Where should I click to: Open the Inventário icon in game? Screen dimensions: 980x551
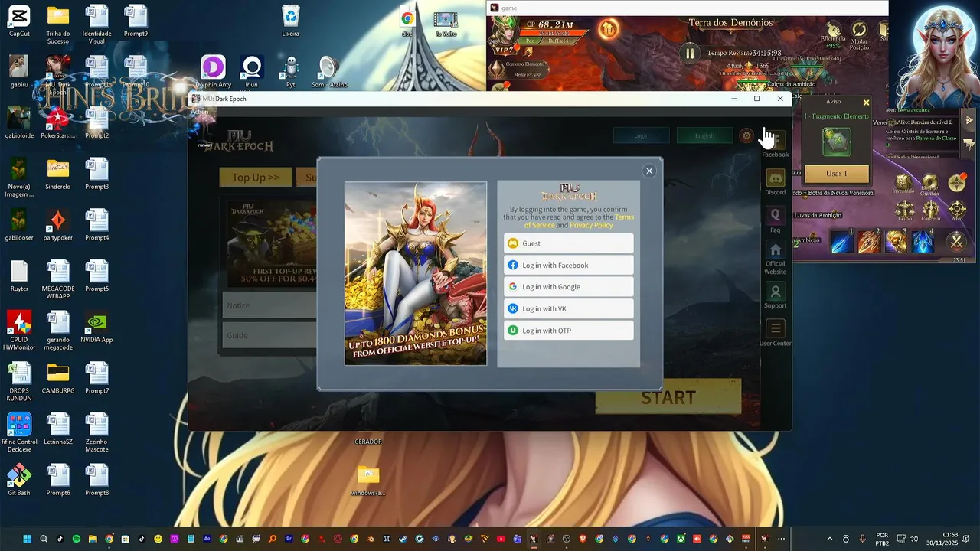tap(903, 184)
